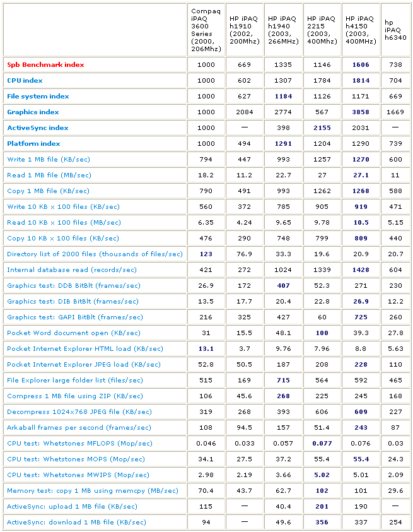The height and width of the screenshot is (532, 413).
Task: Select value 123 in Directory list row
Action: pyautogui.click(x=206, y=254)
